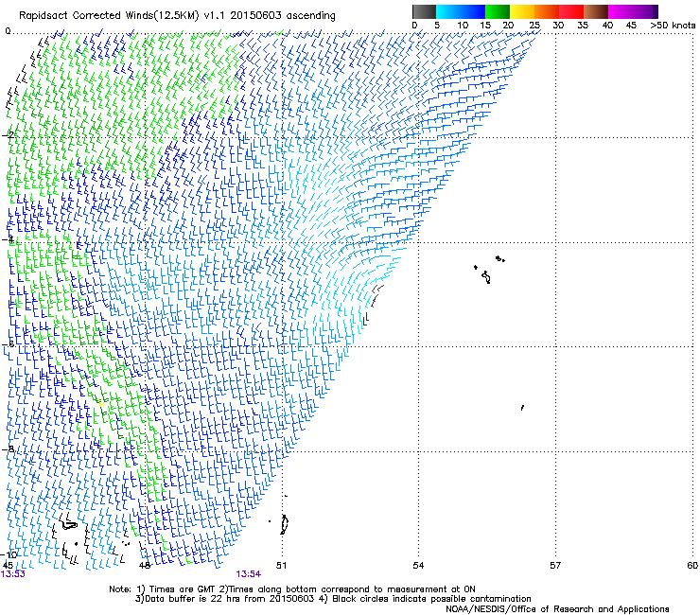Click the longitude label '51'
The image size is (700, 615).
281,566
